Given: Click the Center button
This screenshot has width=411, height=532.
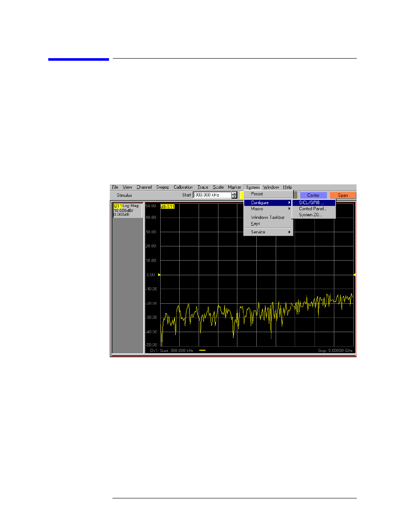Looking at the screenshot, I should [x=313, y=195].
